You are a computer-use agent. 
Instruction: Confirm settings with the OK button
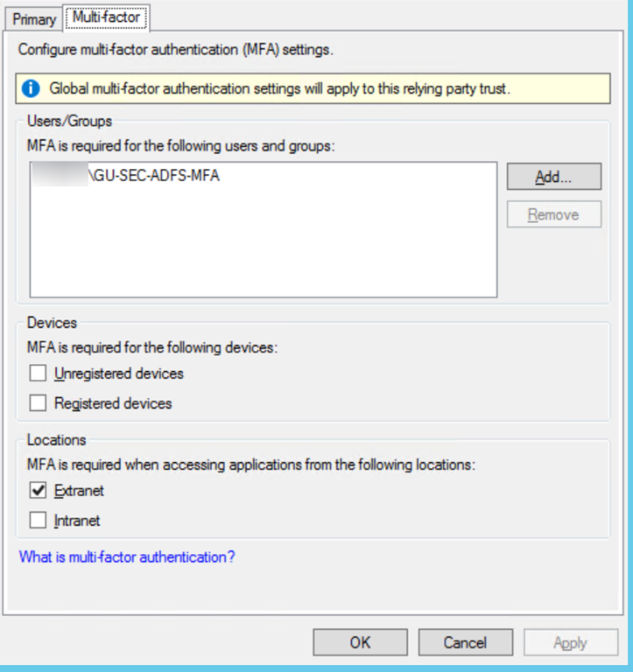pyautogui.click(x=360, y=642)
